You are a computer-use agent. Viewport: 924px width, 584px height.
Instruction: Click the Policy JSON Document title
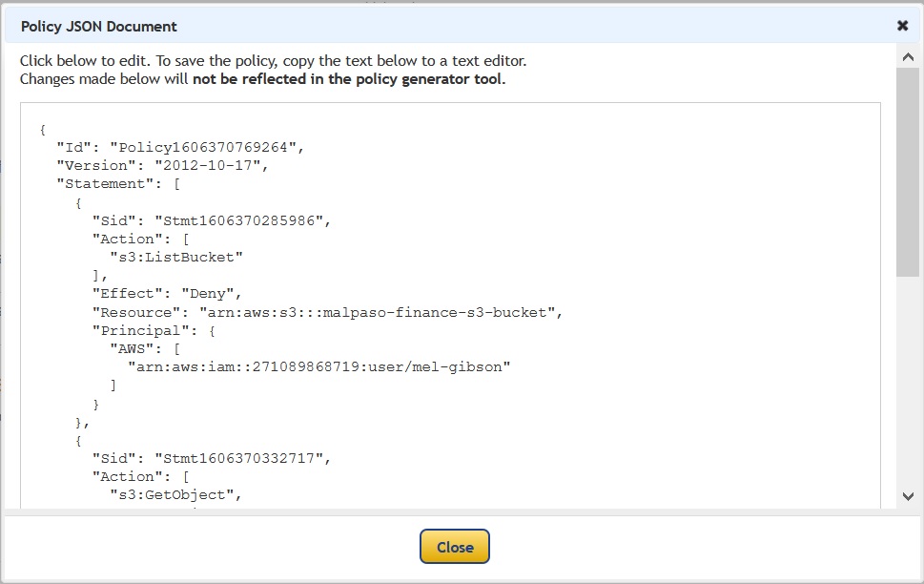point(99,27)
